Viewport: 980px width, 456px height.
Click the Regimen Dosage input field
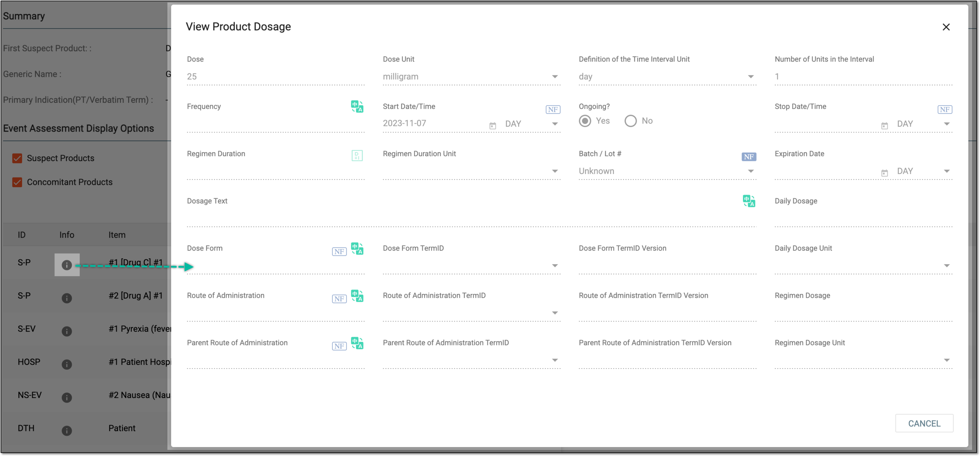tap(864, 314)
